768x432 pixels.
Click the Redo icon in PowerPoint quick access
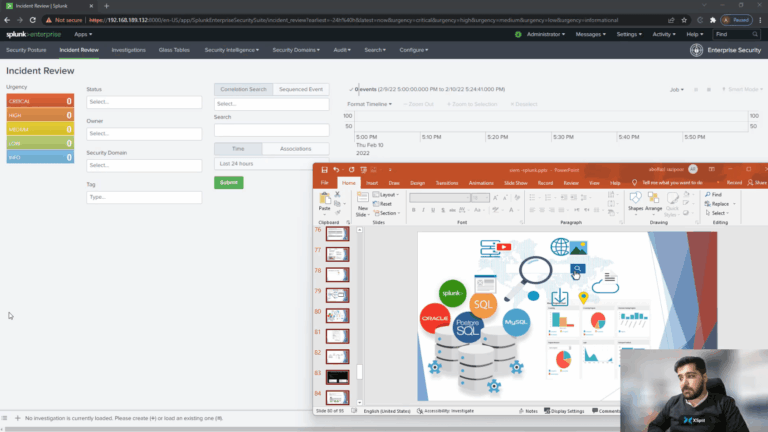point(351,169)
